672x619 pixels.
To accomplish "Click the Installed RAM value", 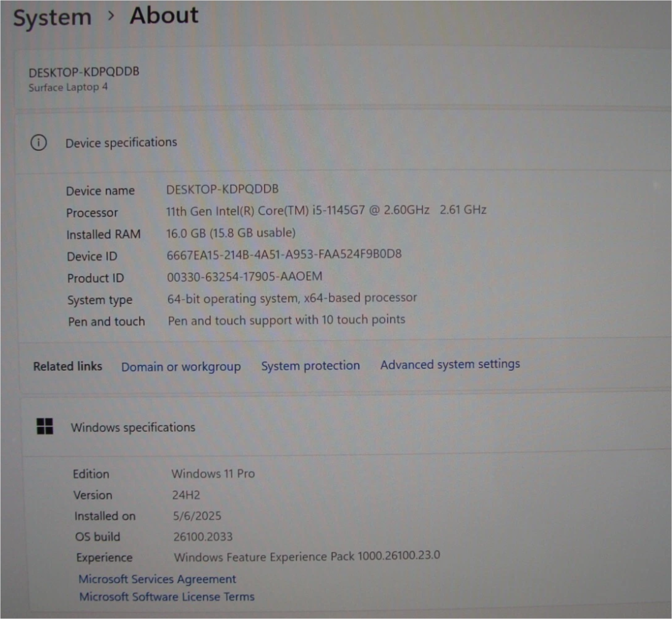I will click(x=231, y=233).
